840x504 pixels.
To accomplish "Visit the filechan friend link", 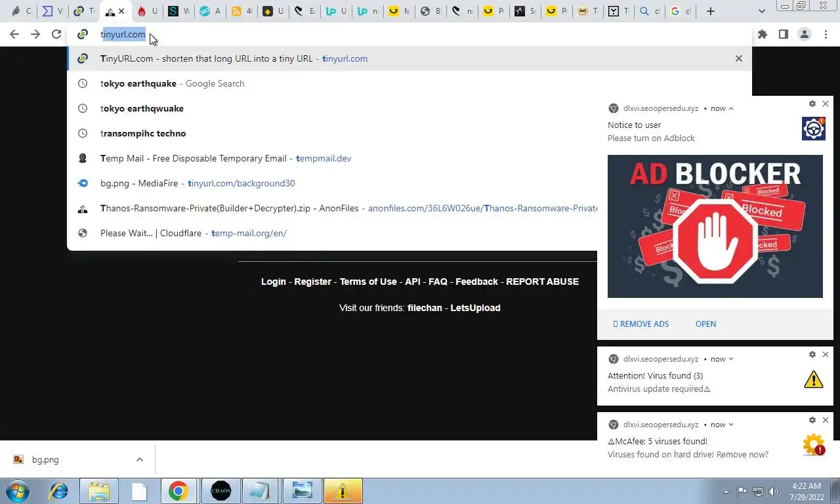I will pyautogui.click(x=425, y=308).
